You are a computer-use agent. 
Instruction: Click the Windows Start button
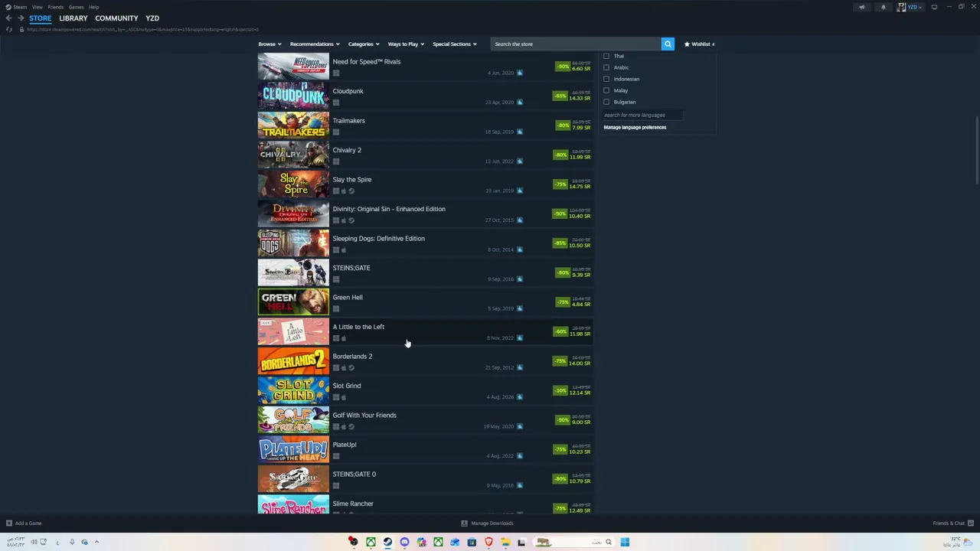click(x=625, y=543)
